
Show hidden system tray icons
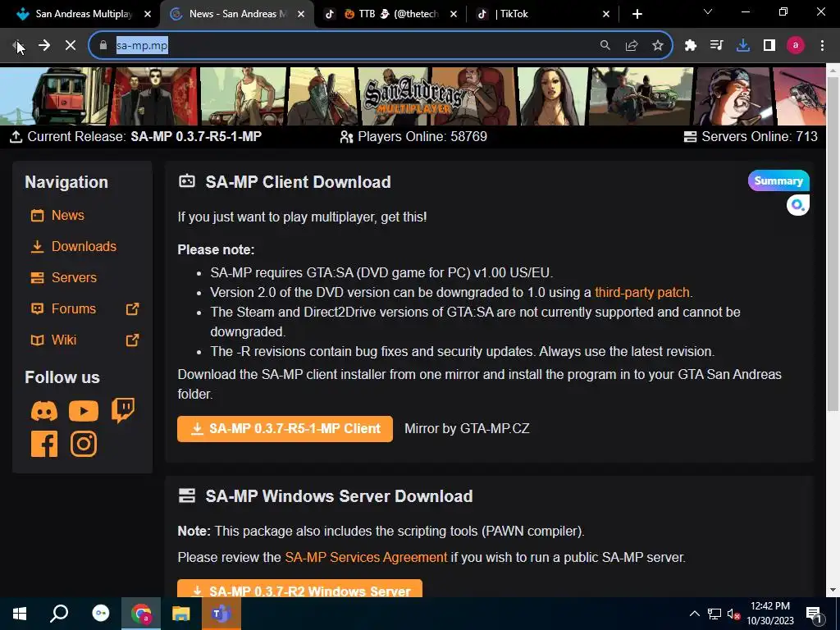(694, 614)
